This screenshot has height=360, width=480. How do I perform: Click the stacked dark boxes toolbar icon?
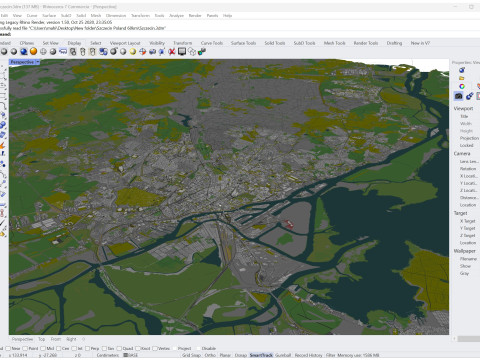point(73,51)
